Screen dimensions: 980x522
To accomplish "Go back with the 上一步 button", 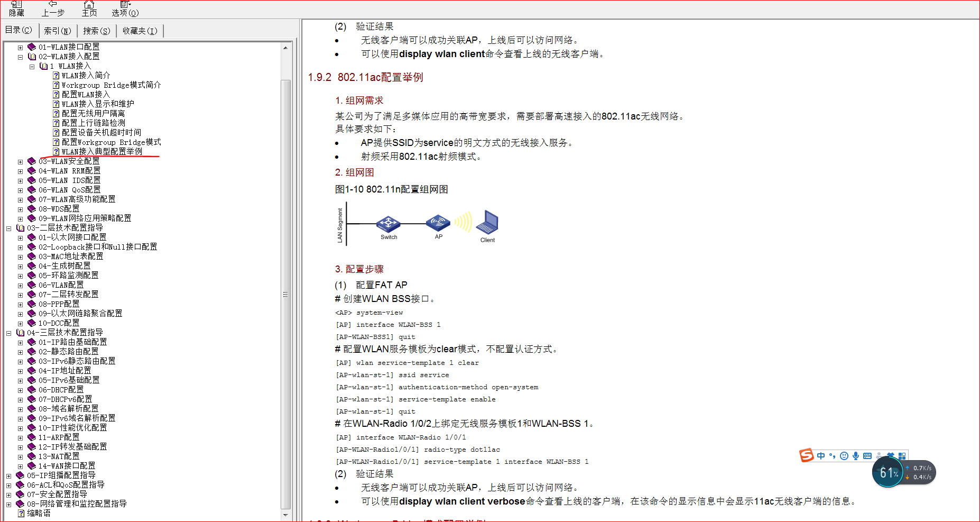I will 53,8.
